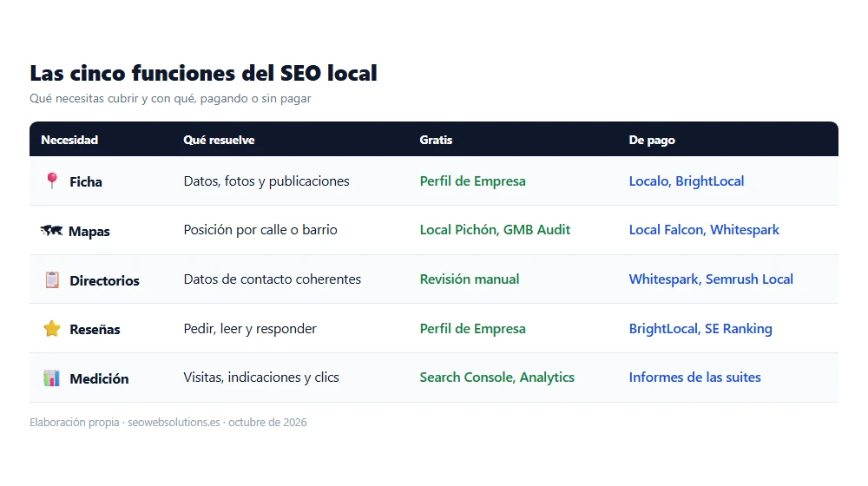Click BrightLocal, SE Ranking cell

(700, 328)
